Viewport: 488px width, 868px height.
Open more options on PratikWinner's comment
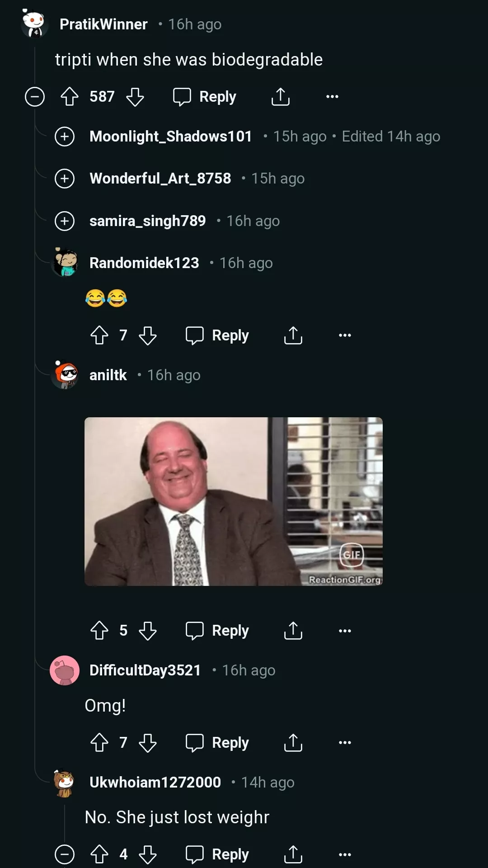pos(332,97)
